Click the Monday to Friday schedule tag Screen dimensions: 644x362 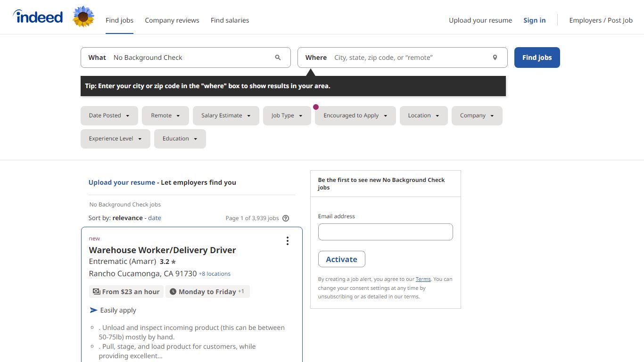(207, 292)
